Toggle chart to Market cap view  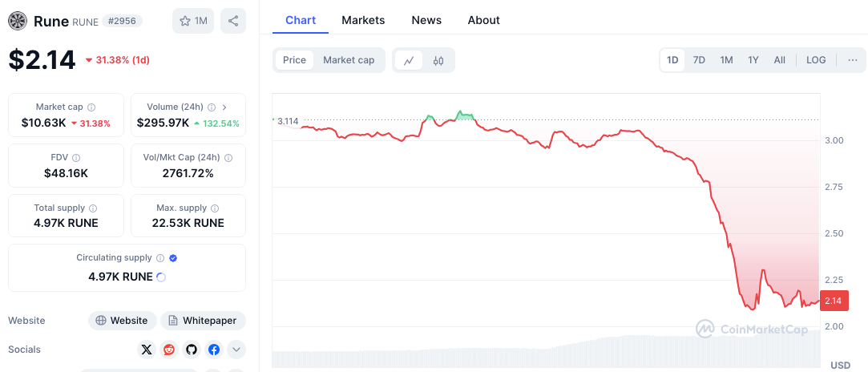click(x=349, y=60)
